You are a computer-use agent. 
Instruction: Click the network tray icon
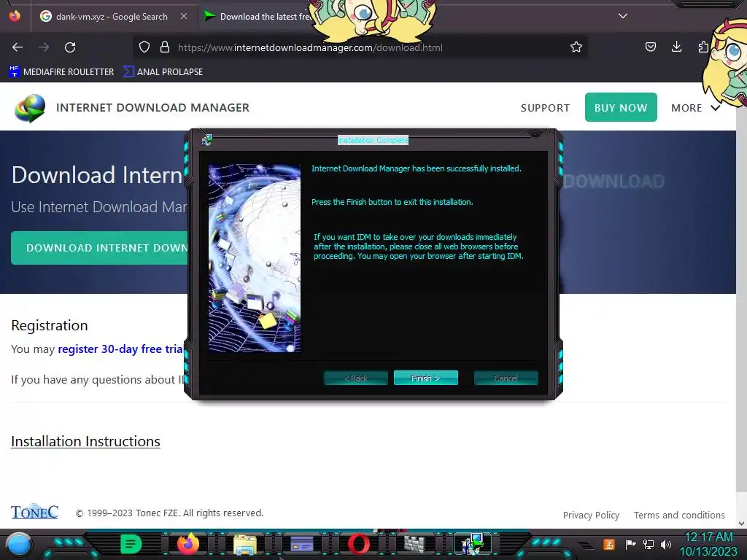point(649,544)
